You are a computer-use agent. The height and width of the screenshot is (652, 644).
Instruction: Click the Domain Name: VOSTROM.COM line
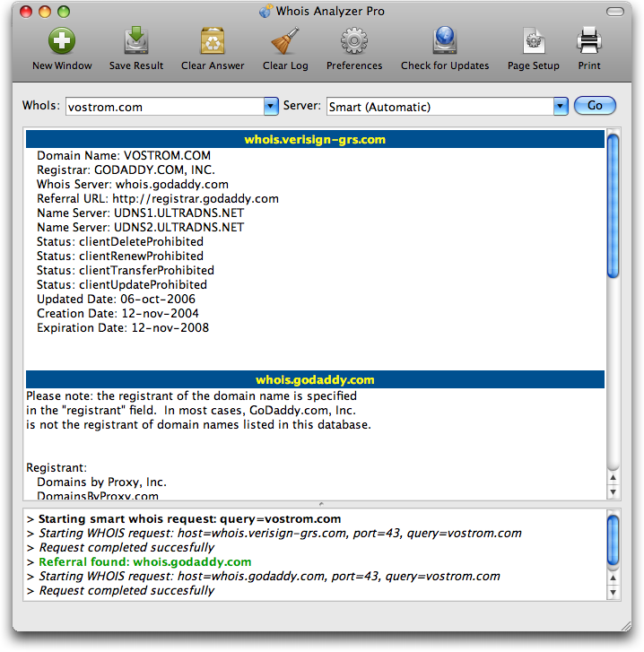pyautogui.click(x=124, y=155)
